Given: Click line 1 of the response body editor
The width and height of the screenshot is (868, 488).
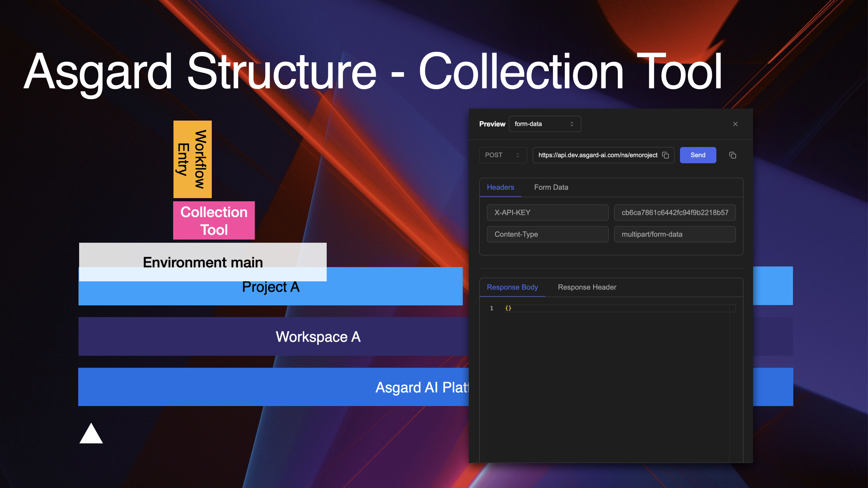Looking at the screenshot, I should point(607,308).
